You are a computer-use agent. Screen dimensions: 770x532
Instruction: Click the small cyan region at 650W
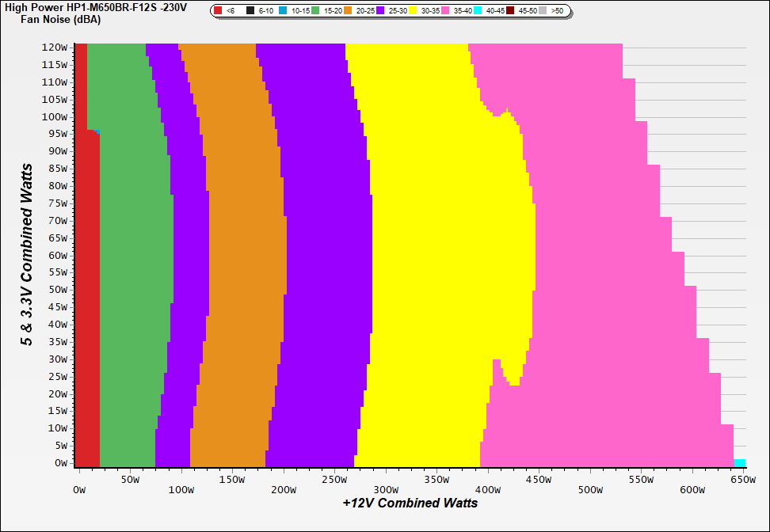click(739, 463)
